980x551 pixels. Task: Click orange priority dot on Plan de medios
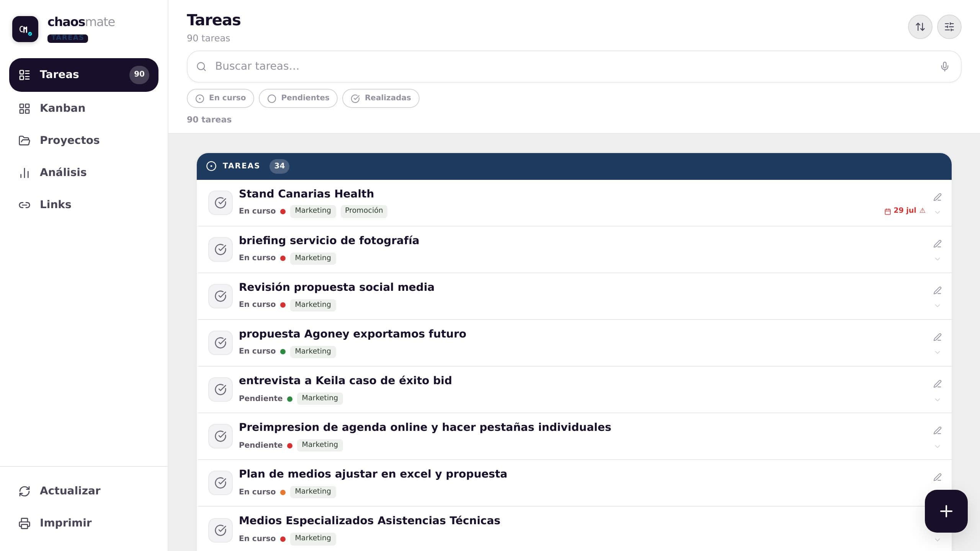point(283,492)
